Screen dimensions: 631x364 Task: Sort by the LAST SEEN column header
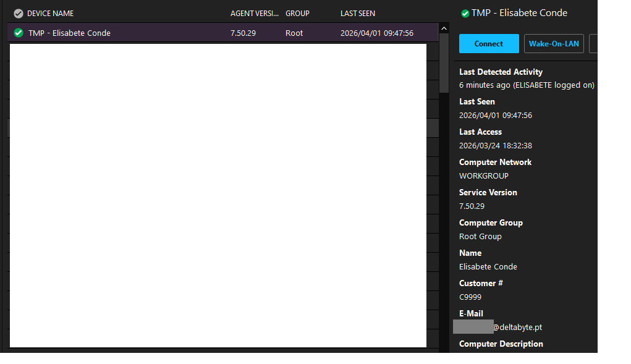point(358,13)
